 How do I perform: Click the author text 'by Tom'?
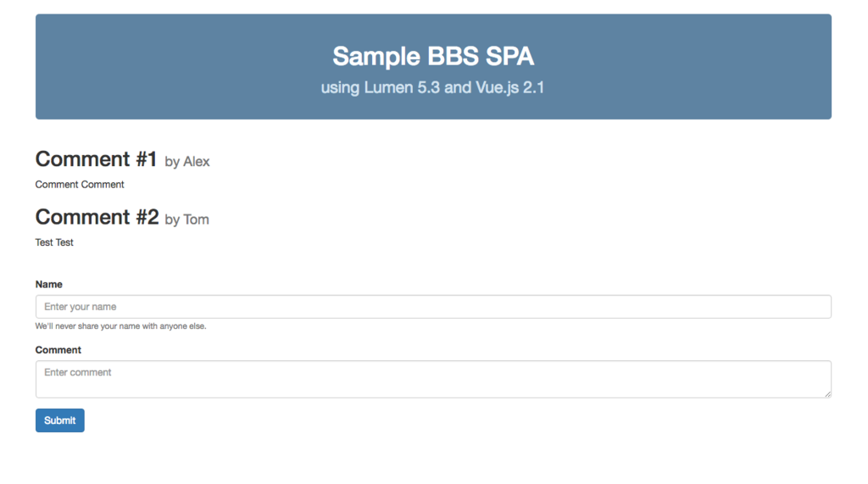(187, 220)
